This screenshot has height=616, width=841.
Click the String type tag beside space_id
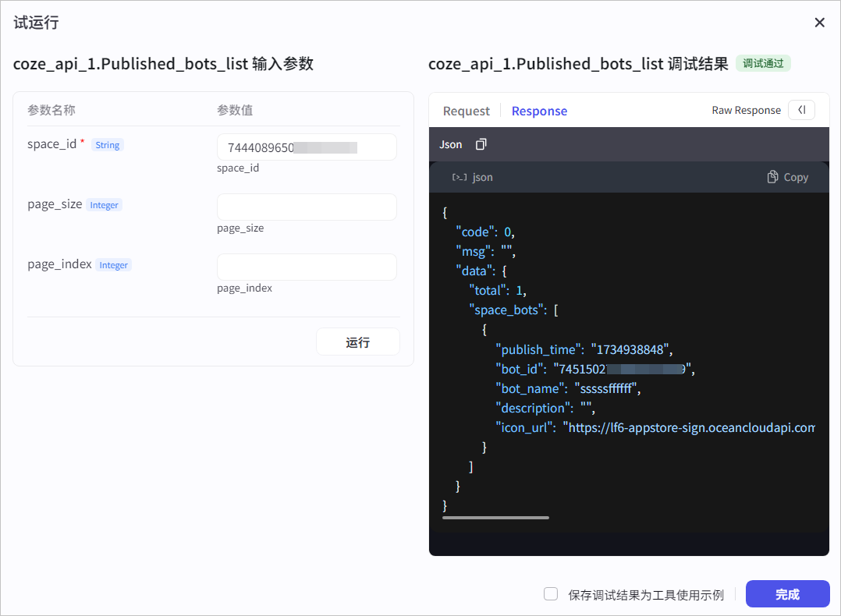(x=108, y=145)
